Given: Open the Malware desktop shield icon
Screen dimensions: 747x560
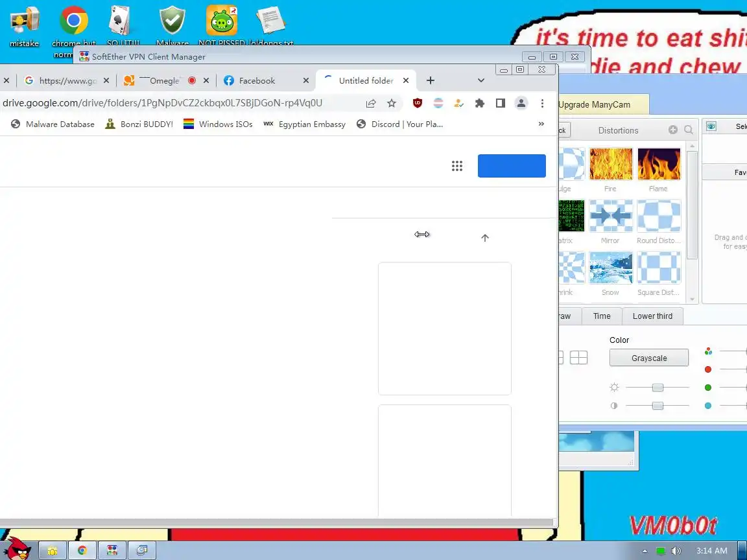Looking at the screenshot, I should (x=172, y=26).
